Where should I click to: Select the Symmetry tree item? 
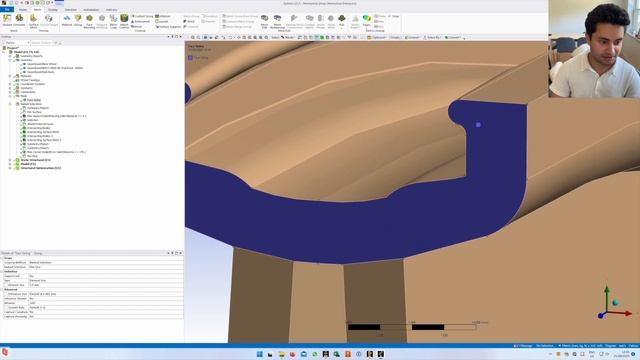(x=27, y=88)
